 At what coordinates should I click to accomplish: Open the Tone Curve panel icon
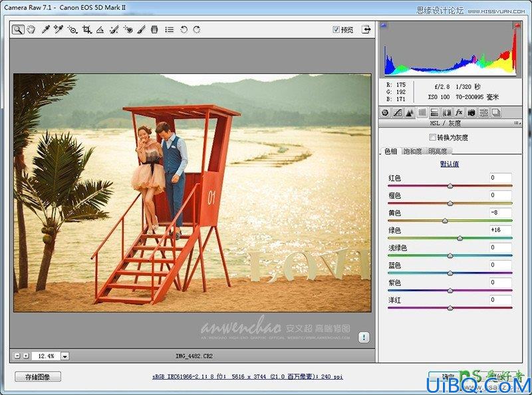(397, 112)
